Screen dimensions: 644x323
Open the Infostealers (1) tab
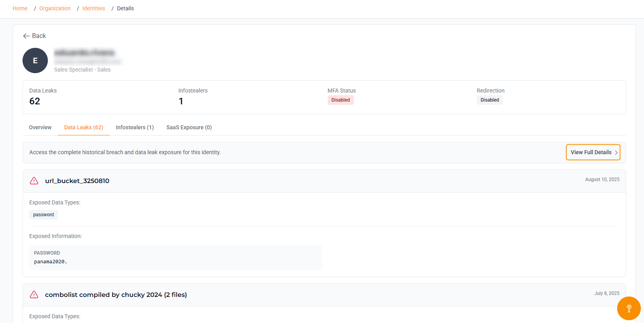135,127
